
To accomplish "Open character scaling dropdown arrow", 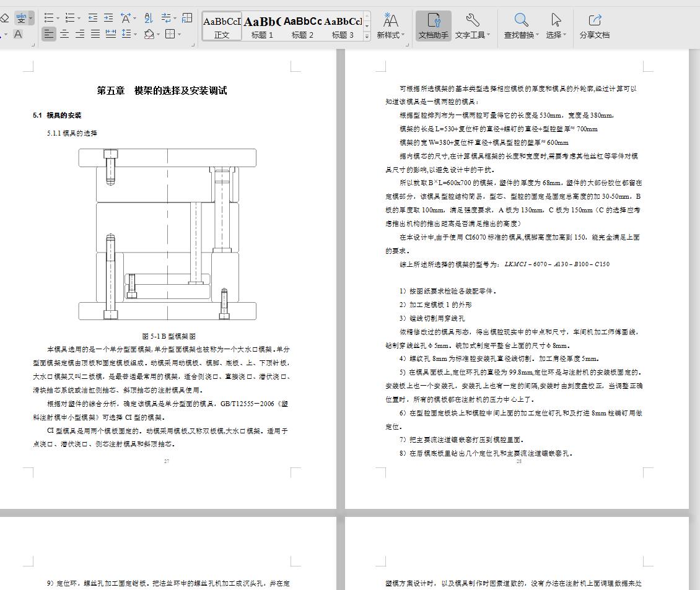I will (134, 19).
